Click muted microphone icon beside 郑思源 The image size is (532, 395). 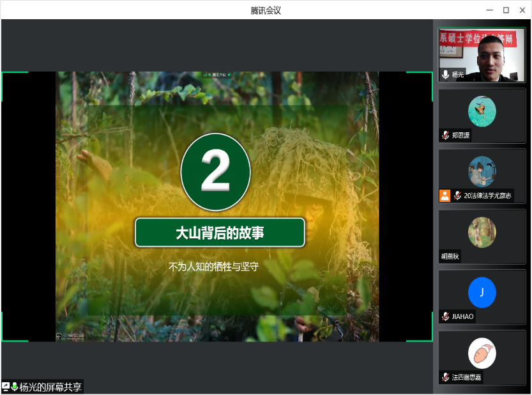pyautogui.click(x=445, y=136)
